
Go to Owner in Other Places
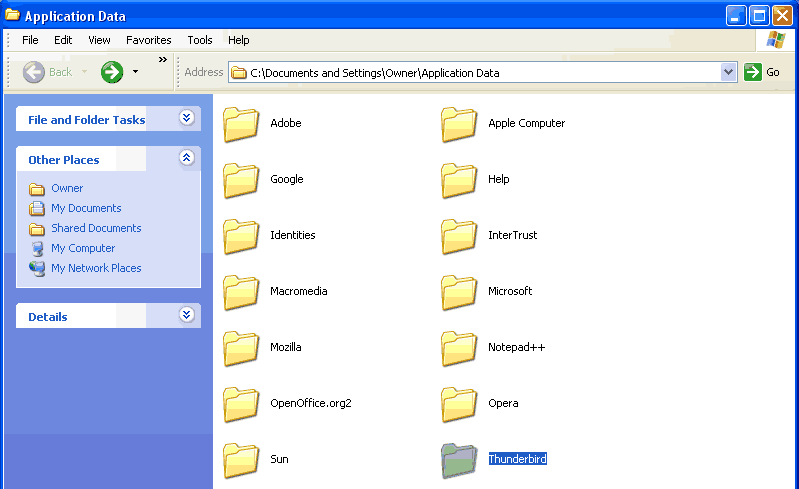[x=67, y=188]
